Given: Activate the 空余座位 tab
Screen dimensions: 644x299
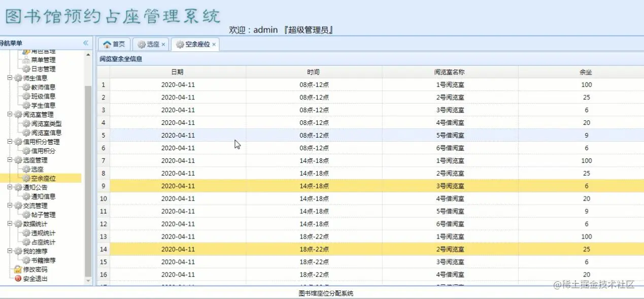Looking at the screenshot, I should 196,45.
